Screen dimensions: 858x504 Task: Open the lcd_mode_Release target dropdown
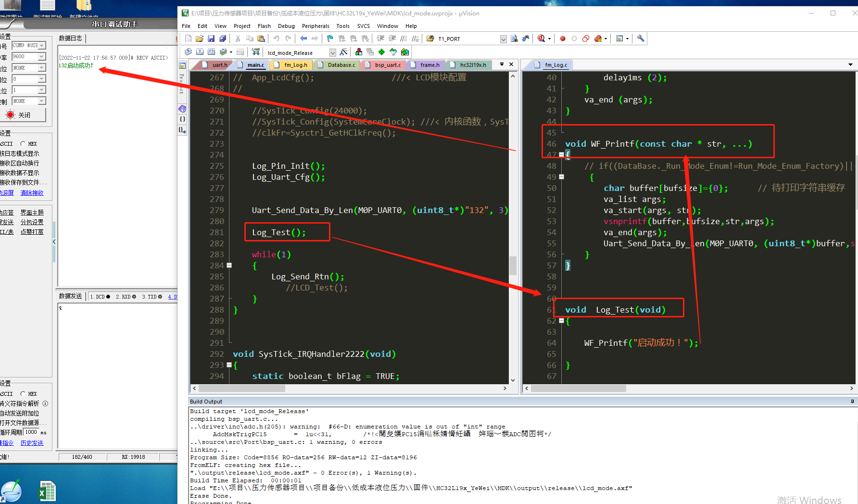tap(332, 52)
